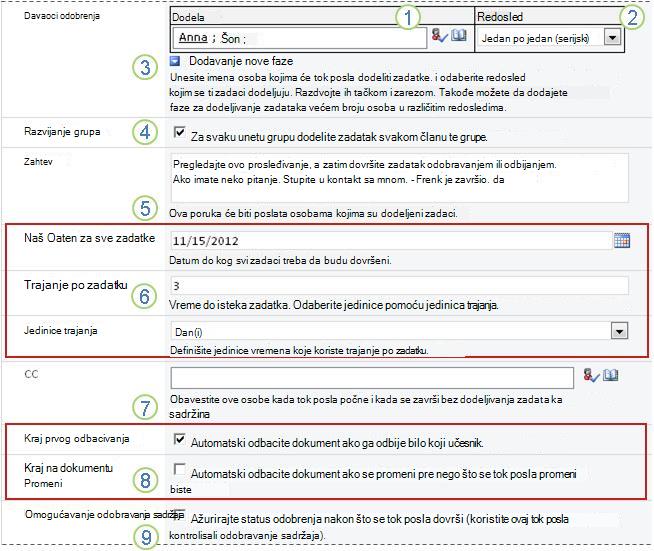This screenshot has width=654, height=551.
Task: Click Check Names icon beside CC field
Action: pos(591,375)
